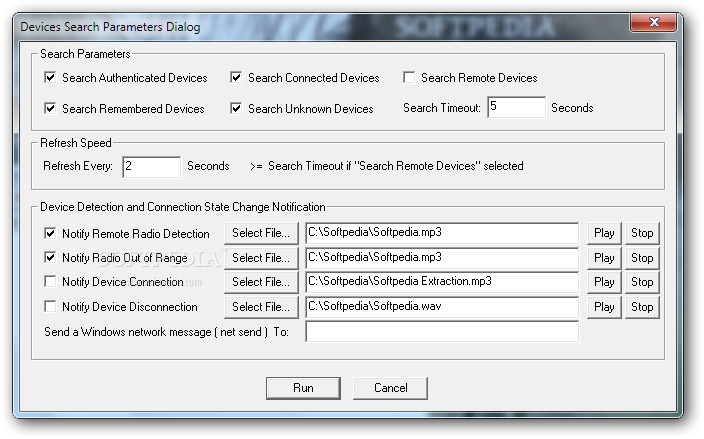Viewport: 704px width, 439px height.
Task: Stop the Device Disconnection sound
Action: [x=642, y=307]
